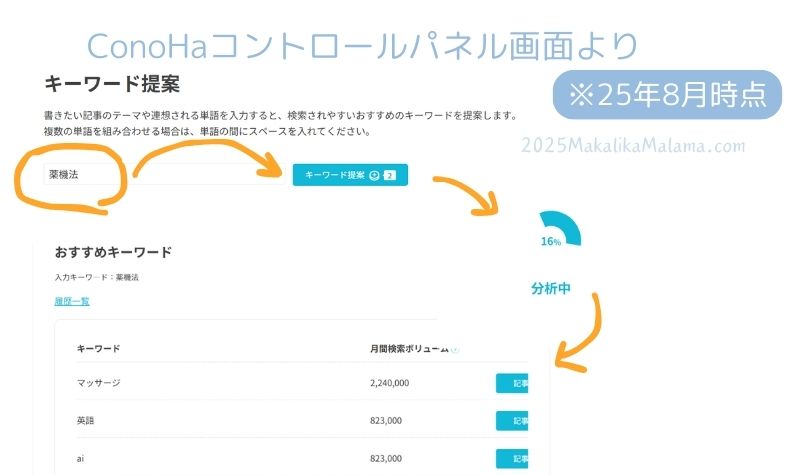This screenshot has height=475, width=800.
Task: Select the マッサージ keyword cell
Action: [99, 383]
